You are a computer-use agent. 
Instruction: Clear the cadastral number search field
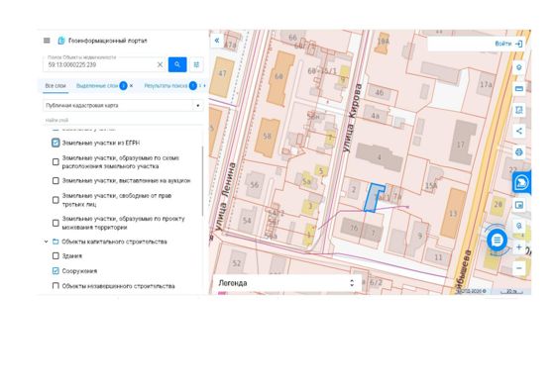tap(160, 64)
